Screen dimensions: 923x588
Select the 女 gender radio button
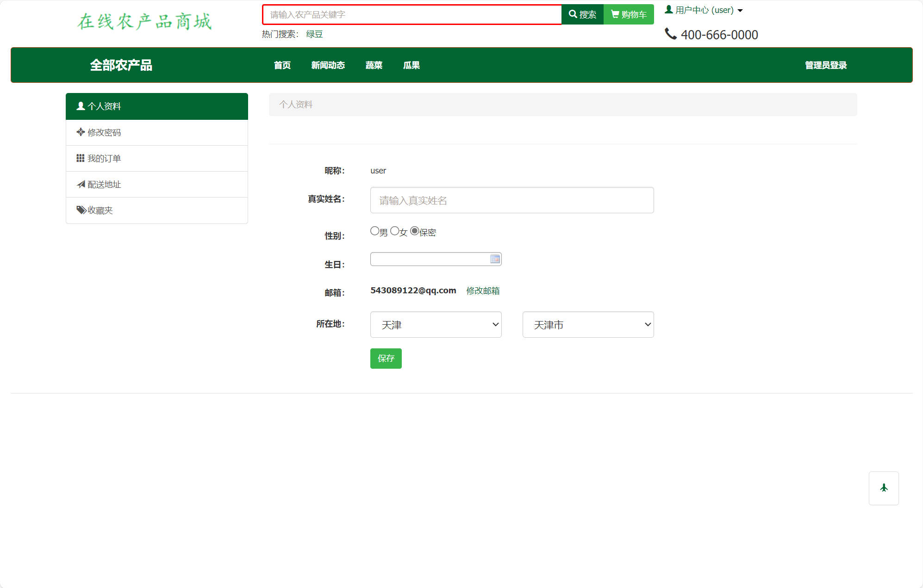[394, 230]
